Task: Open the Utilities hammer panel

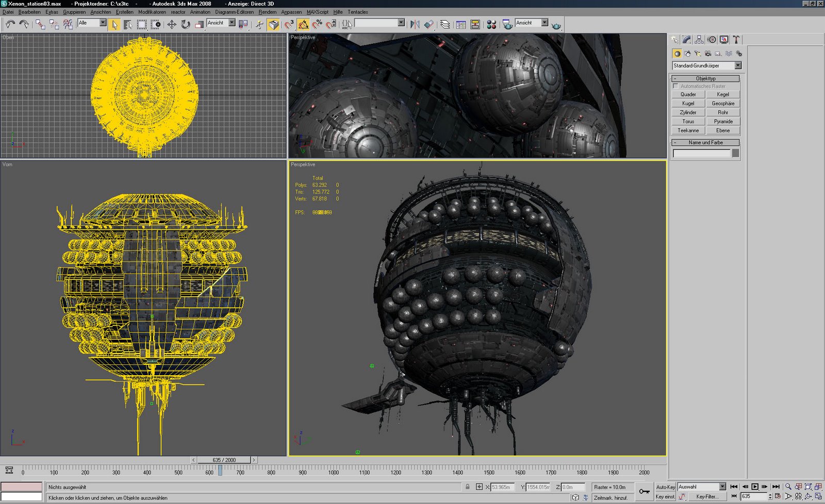Action: tap(736, 40)
